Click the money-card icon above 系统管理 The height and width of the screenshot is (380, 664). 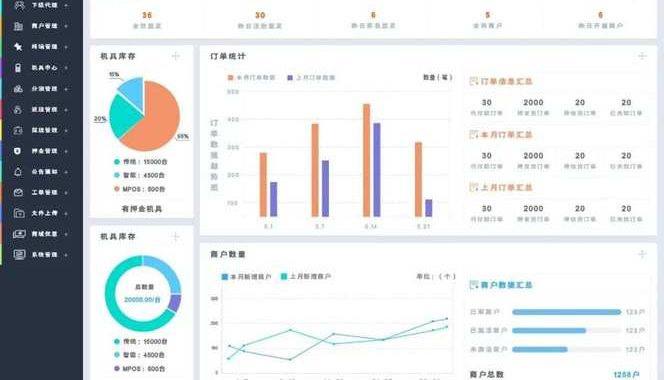19,234
